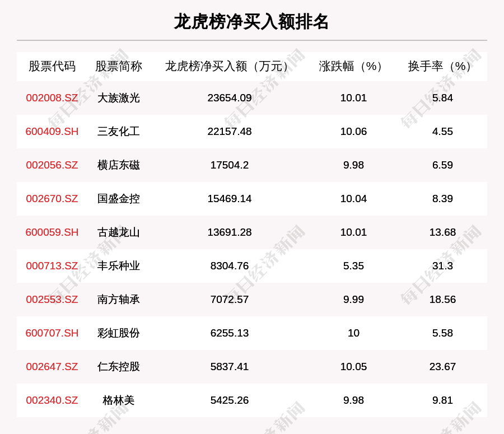Click net buy value 22157.48
Image resolution: width=504 pixels, height=434 pixels.
(x=230, y=132)
